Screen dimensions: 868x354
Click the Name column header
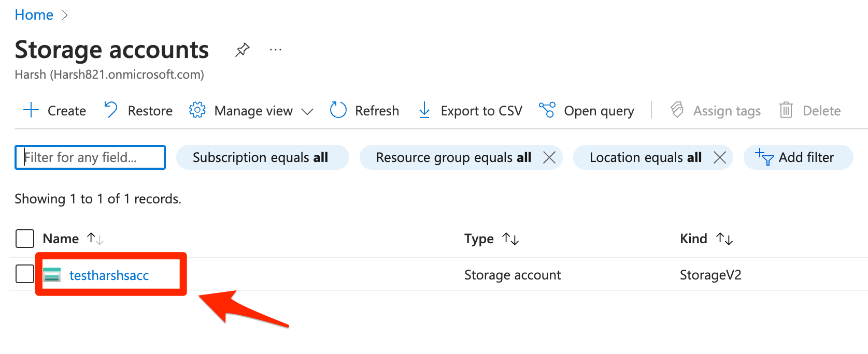(x=61, y=239)
